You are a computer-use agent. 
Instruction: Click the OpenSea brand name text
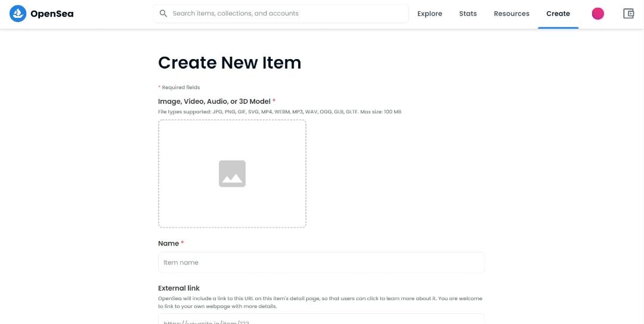pyautogui.click(x=52, y=14)
